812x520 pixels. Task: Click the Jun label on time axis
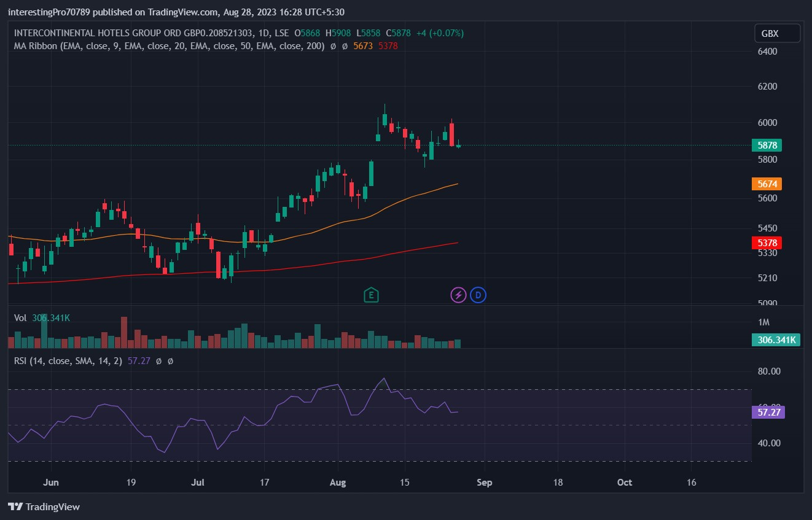pyautogui.click(x=52, y=483)
